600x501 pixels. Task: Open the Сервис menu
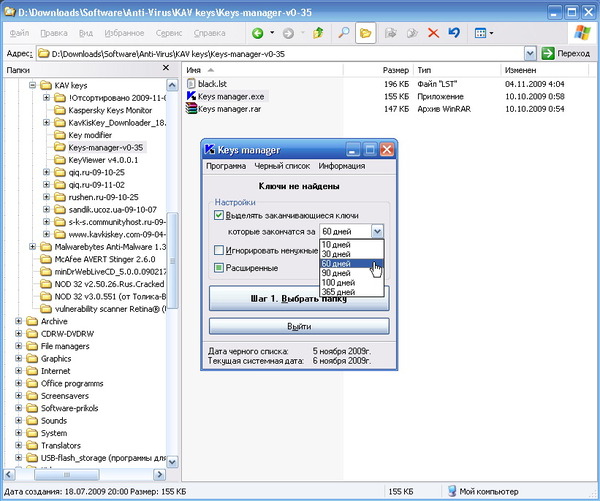(x=169, y=33)
